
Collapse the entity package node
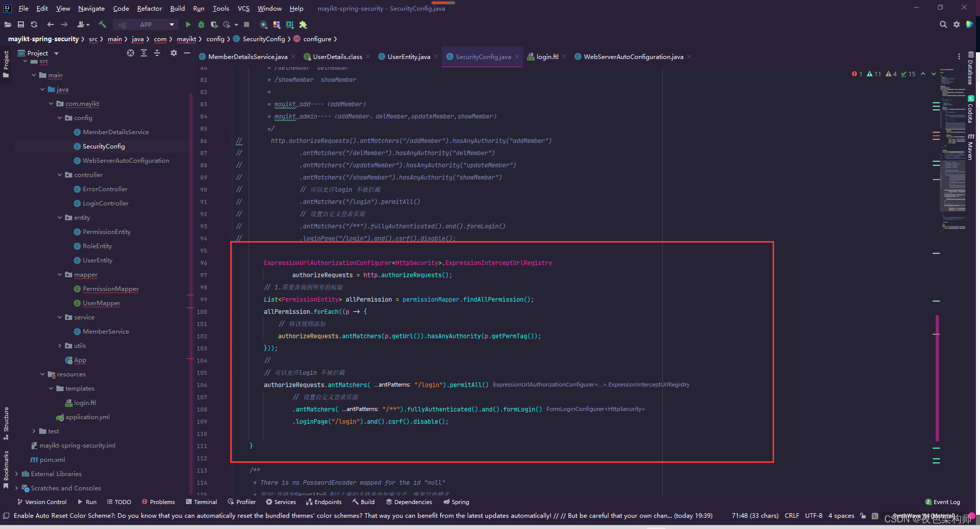point(59,217)
